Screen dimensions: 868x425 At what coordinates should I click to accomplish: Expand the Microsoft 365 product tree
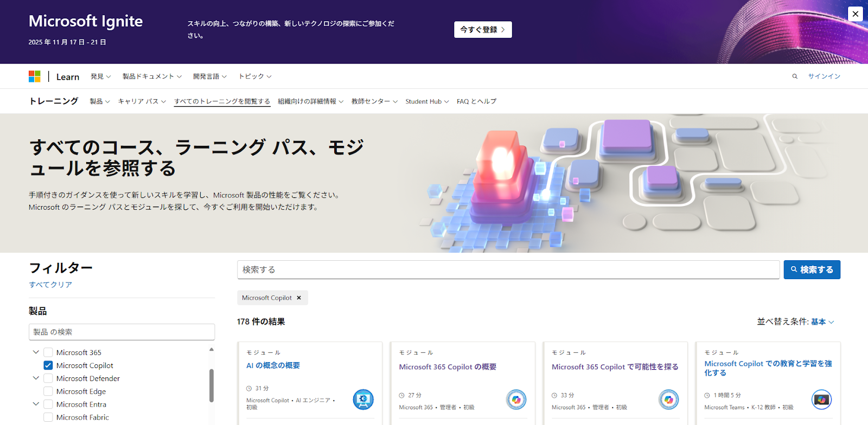pos(36,352)
